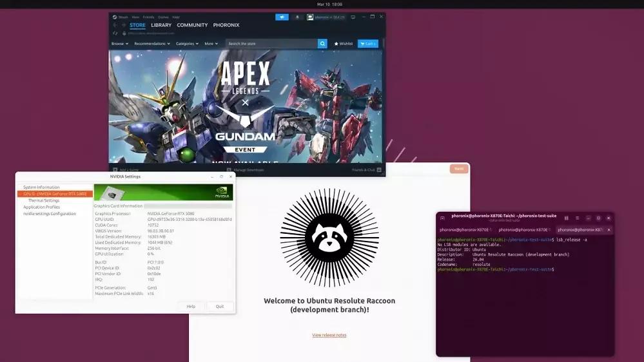Viewport: 644px width, 362px height.
Task: Open the Steam Wishlist
Action: pos(344,44)
